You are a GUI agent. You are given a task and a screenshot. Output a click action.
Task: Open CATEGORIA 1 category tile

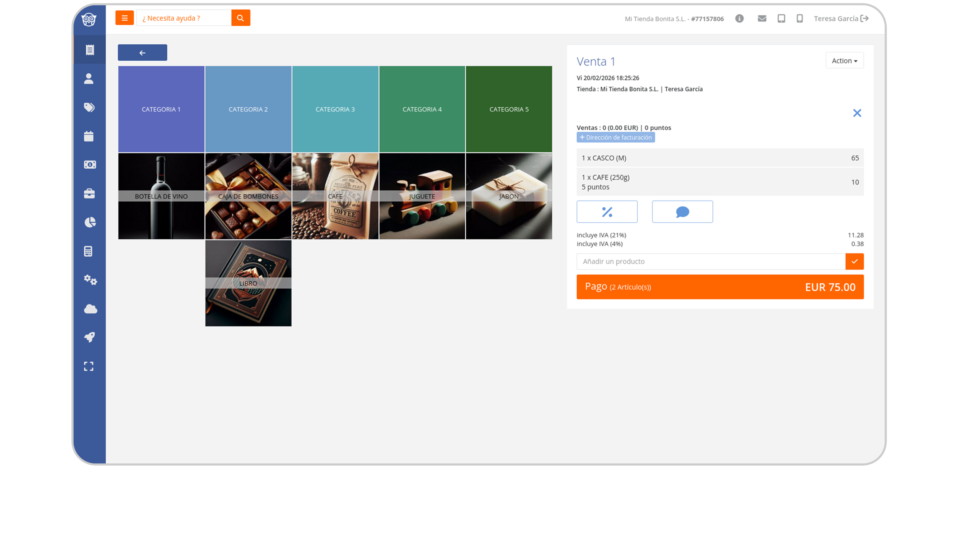(161, 109)
